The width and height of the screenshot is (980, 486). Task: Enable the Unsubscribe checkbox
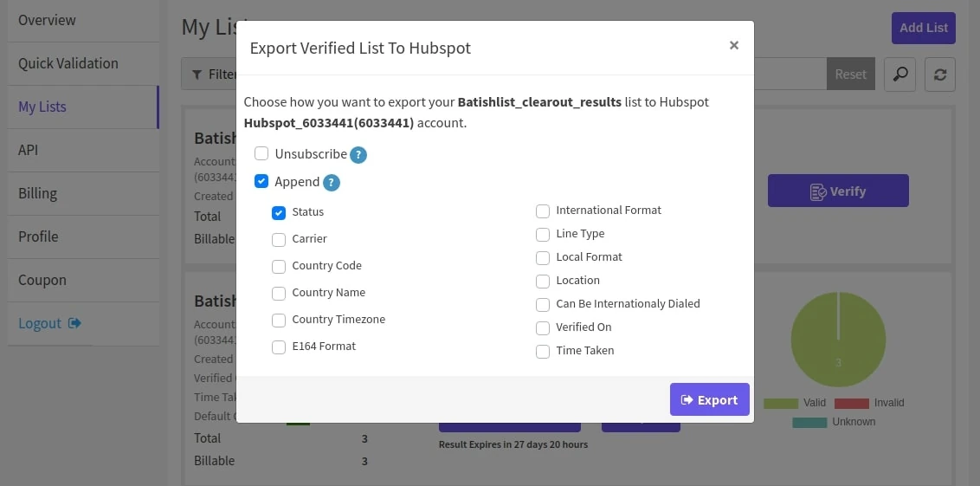261,153
